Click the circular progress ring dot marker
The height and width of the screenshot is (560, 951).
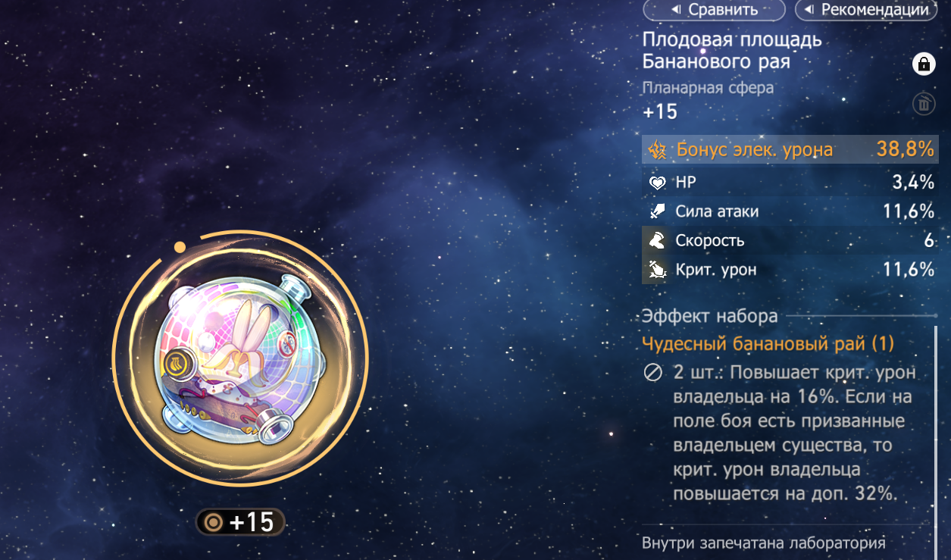pos(180,247)
